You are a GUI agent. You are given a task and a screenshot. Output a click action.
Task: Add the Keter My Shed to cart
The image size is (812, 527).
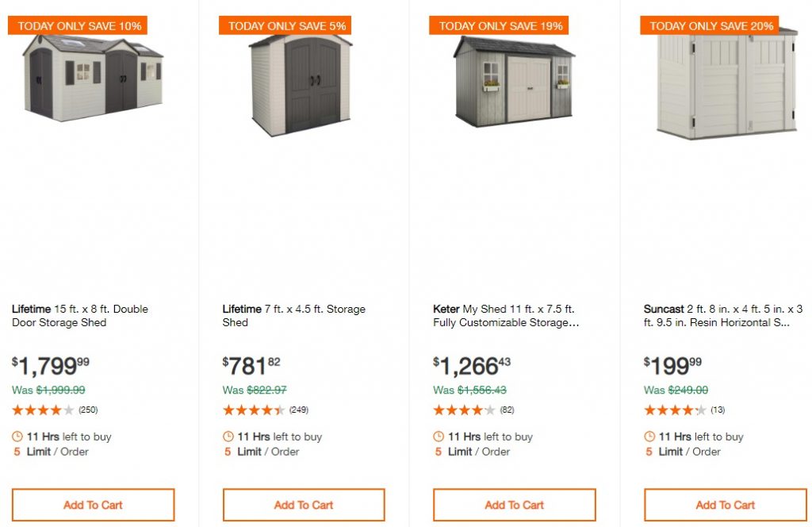click(515, 505)
